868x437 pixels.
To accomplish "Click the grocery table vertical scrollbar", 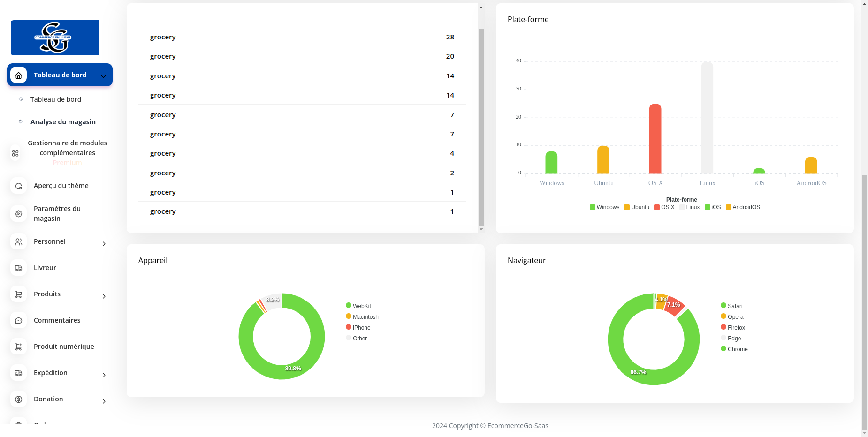I will click(481, 127).
